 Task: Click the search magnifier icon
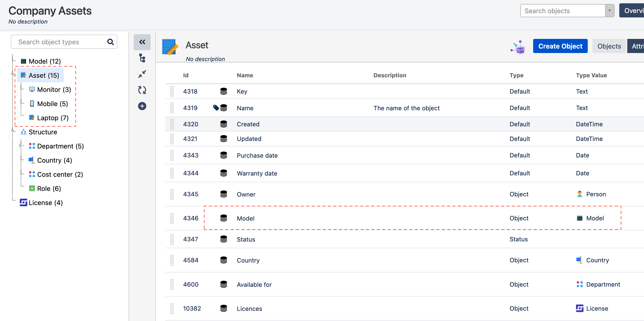[x=110, y=42]
